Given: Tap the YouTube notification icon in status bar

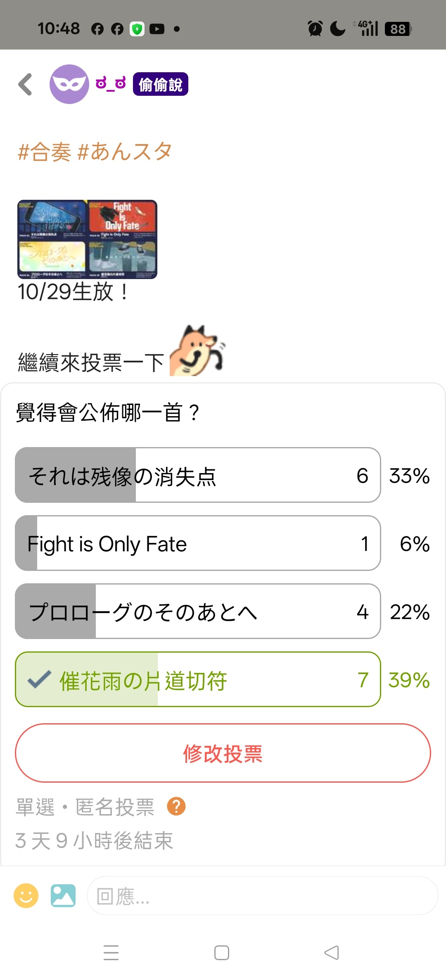Looking at the screenshot, I should coord(157,29).
